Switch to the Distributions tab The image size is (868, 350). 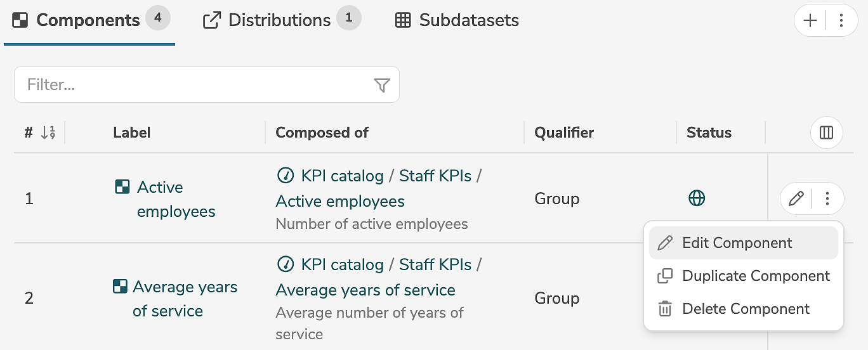279,20
